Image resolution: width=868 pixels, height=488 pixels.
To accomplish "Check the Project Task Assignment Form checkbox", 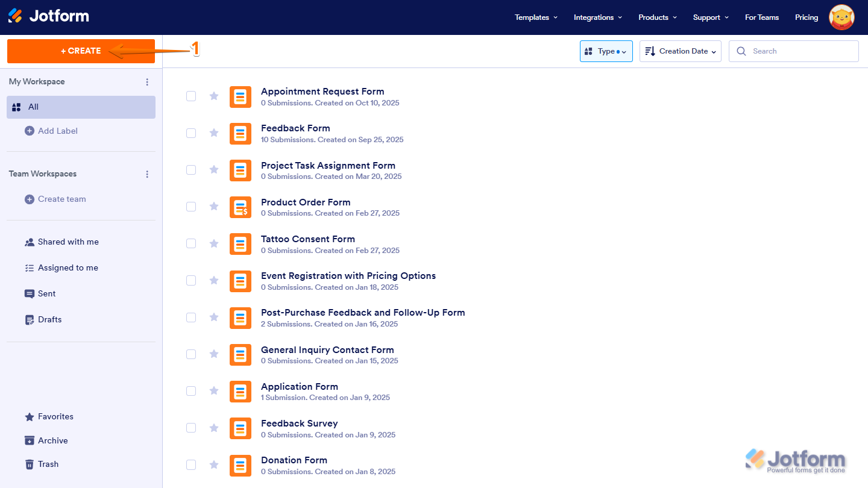I will (x=191, y=170).
